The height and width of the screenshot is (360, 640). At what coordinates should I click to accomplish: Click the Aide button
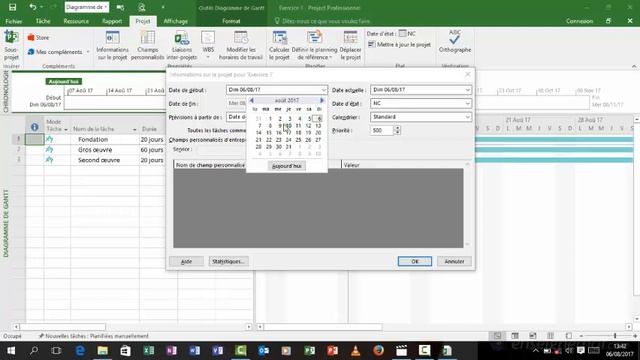186,261
